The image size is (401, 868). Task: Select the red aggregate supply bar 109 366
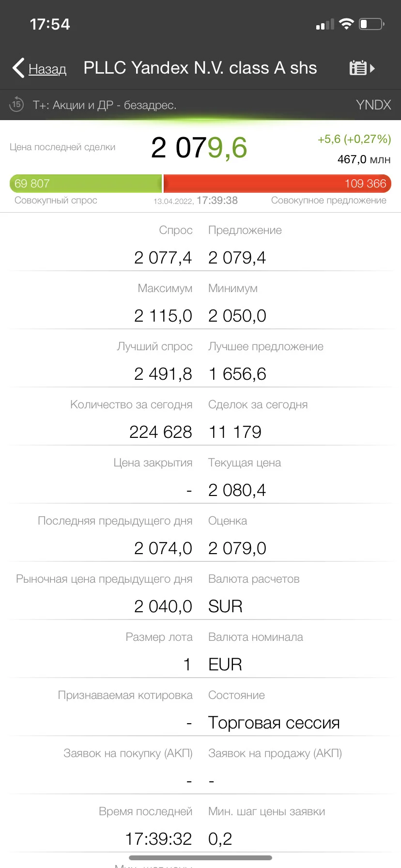pos(278,184)
